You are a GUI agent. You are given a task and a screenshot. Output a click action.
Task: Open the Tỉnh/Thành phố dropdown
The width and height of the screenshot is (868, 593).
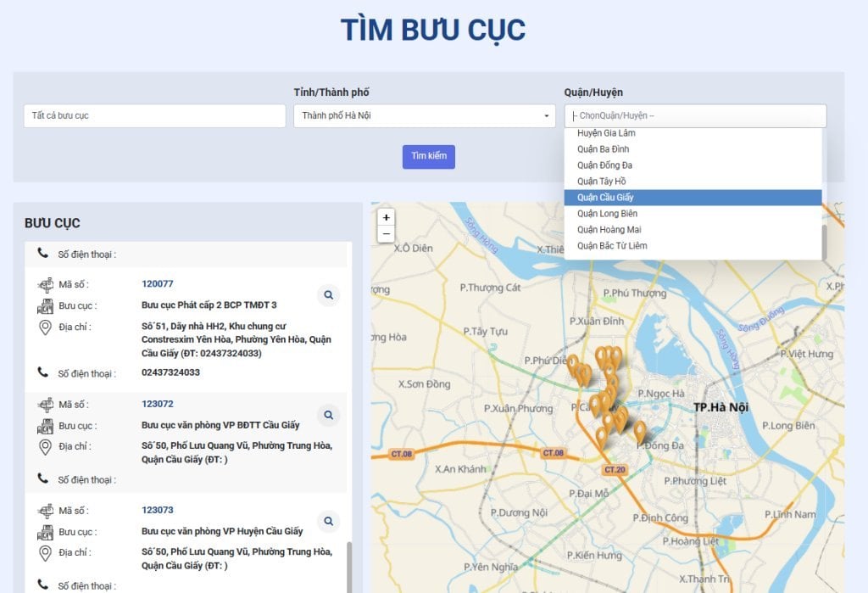424,115
